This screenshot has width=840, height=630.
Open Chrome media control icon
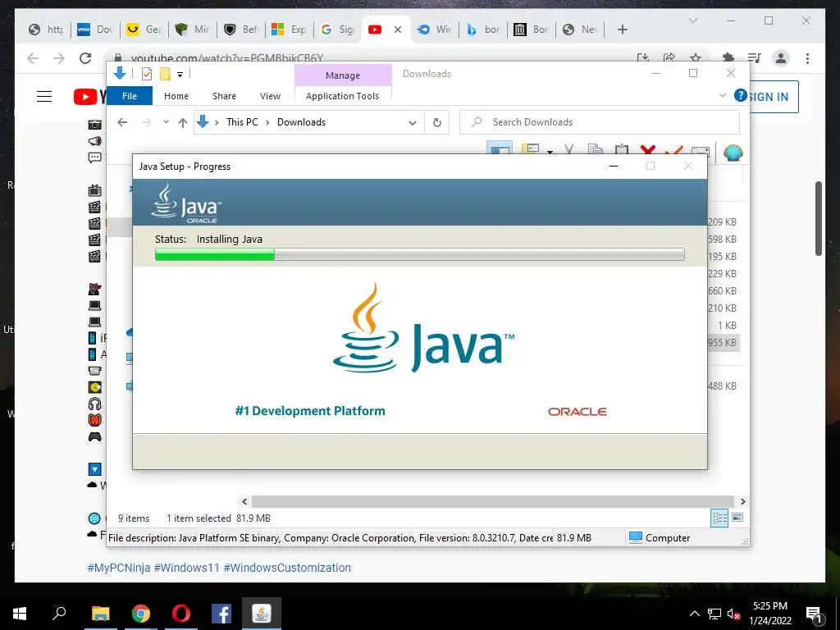tap(755, 58)
